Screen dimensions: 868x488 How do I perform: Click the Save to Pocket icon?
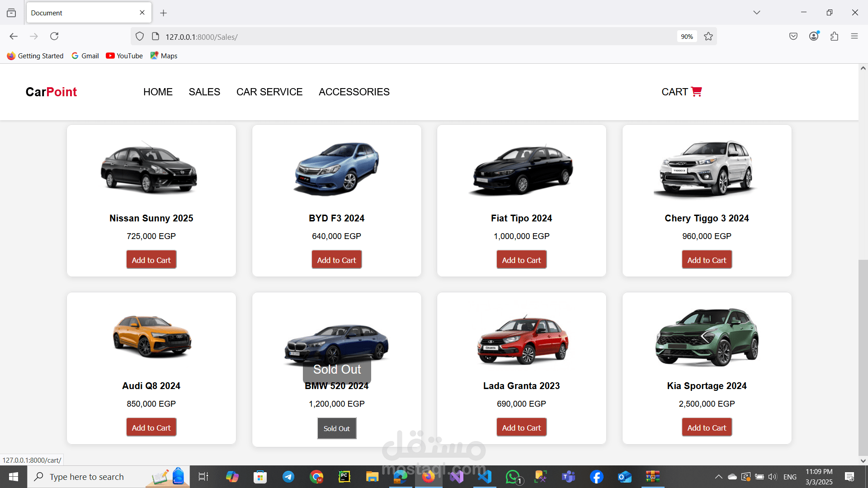(x=793, y=36)
